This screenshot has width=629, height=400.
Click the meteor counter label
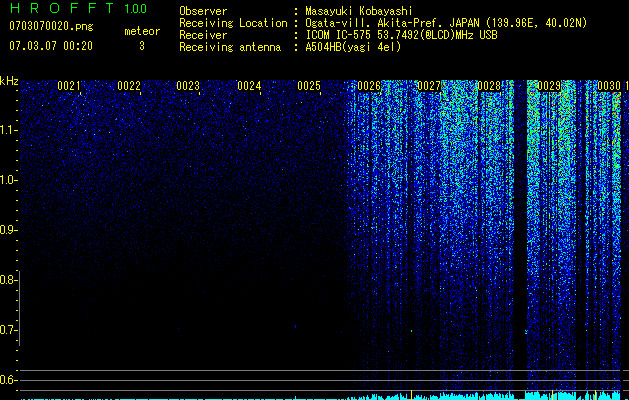142,31
